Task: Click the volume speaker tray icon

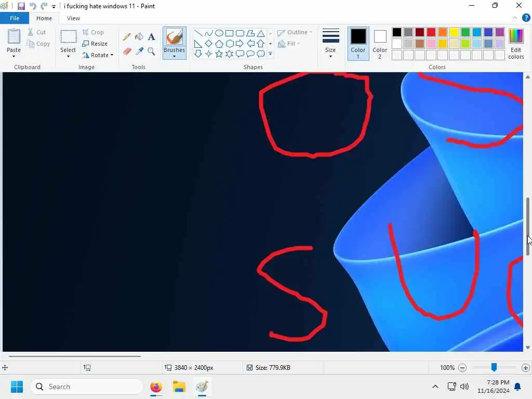Action: coord(464,387)
